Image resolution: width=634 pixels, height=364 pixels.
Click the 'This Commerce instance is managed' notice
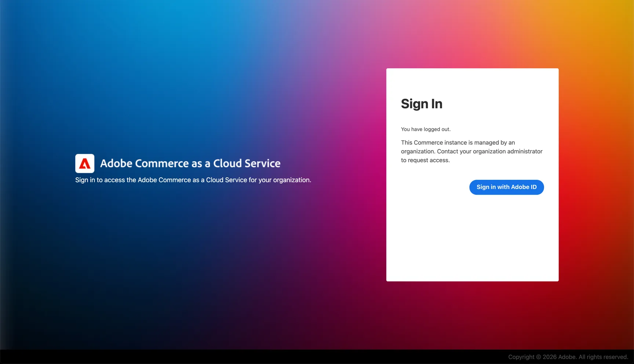coord(472,151)
